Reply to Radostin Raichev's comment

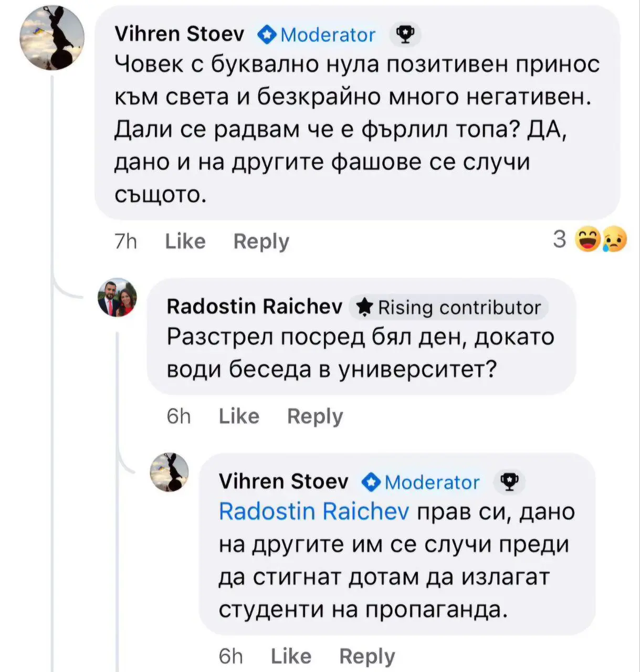point(314,416)
